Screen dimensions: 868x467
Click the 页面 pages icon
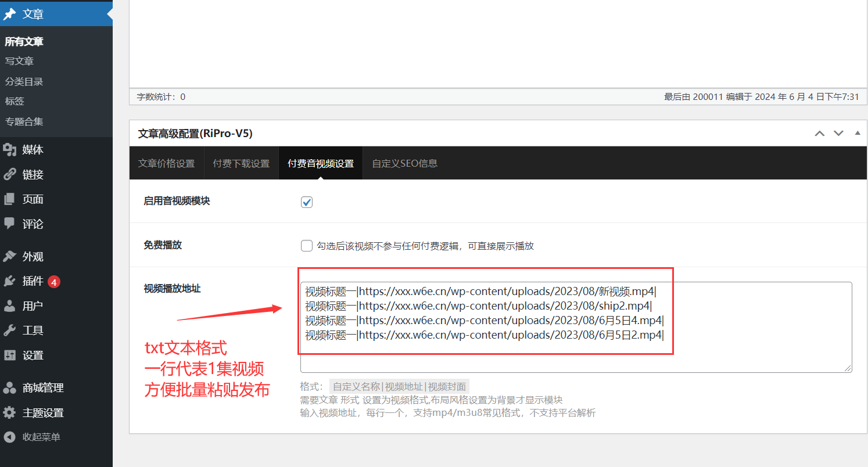tap(10, 199)
